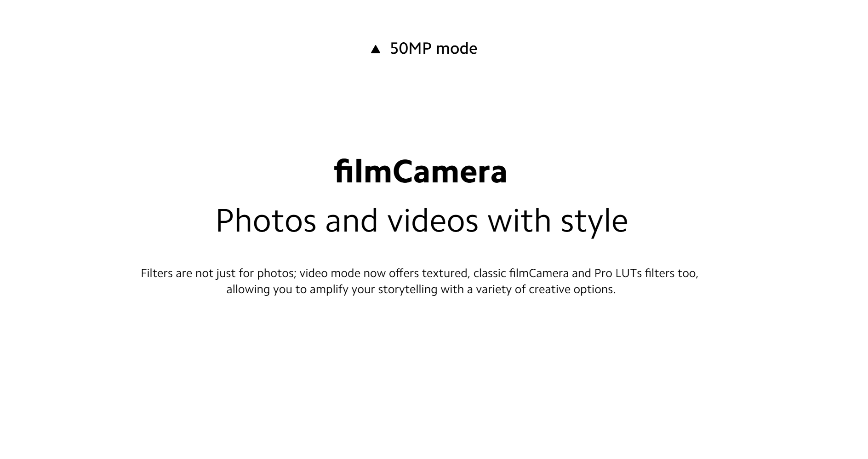Click "classic filmCamera" within the description
Viewport: 868px width, 459px height.
click(521, 273)
